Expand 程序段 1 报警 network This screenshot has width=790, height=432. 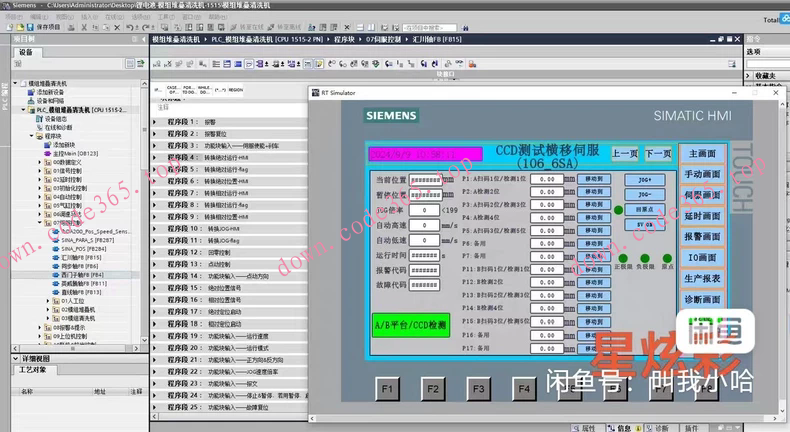(x=155, y=122)
